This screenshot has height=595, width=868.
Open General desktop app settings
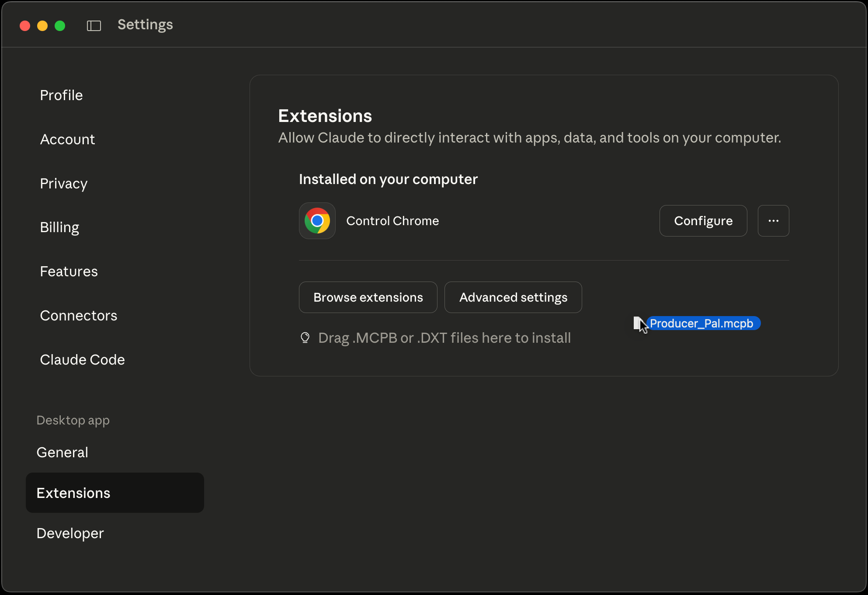coord(62,452)
